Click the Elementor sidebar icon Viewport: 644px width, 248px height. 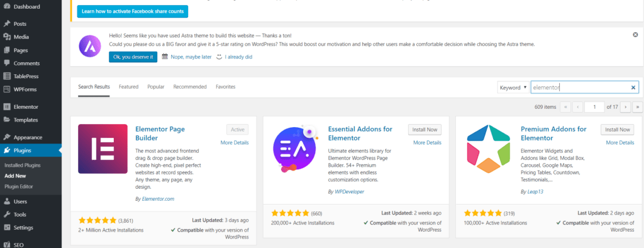tap(7, 107)
